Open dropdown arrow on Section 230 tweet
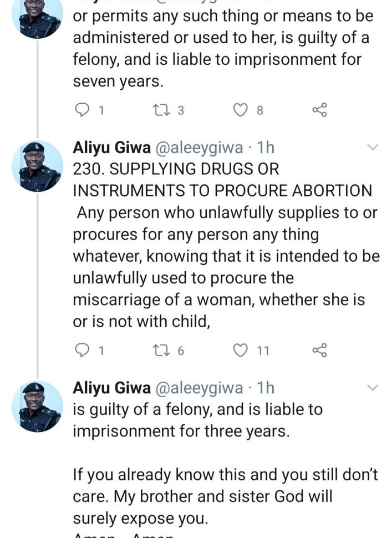 click(373, 148)
